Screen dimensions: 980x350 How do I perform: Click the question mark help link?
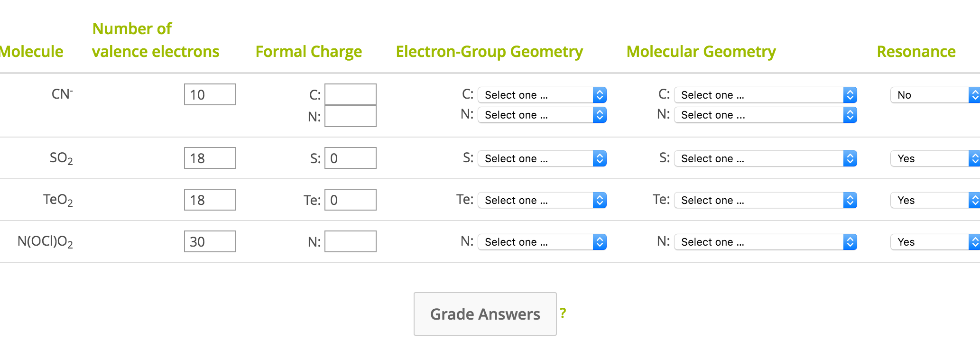(563, 313)
